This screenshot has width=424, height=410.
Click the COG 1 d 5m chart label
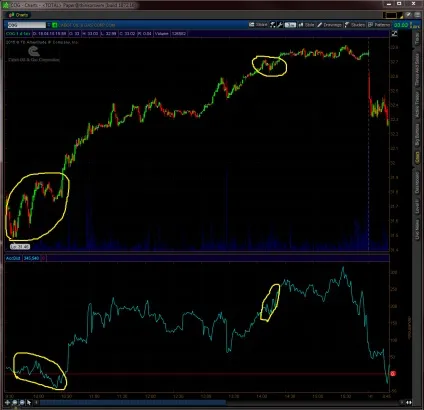(x=18, y=34)
